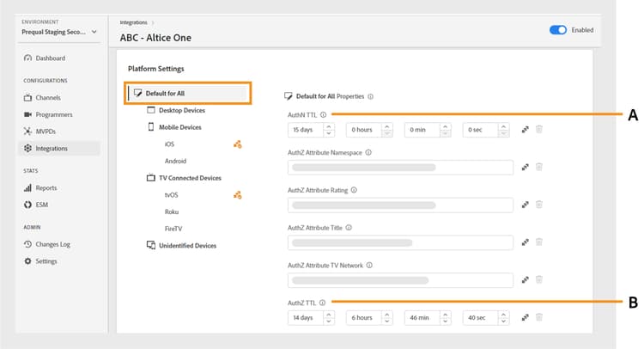
Task: Click the info icon beside AuthN TTL
Action: [323, 115]
